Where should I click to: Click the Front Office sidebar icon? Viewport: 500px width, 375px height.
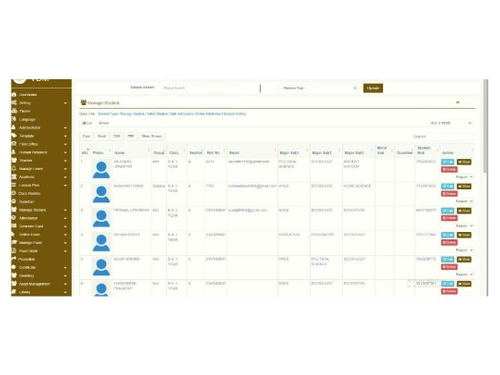(x=14, y=144)
